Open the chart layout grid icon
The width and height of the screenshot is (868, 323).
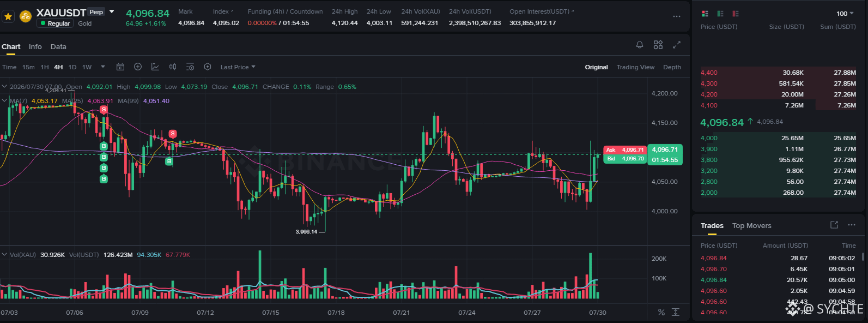[x=658, y=45]
